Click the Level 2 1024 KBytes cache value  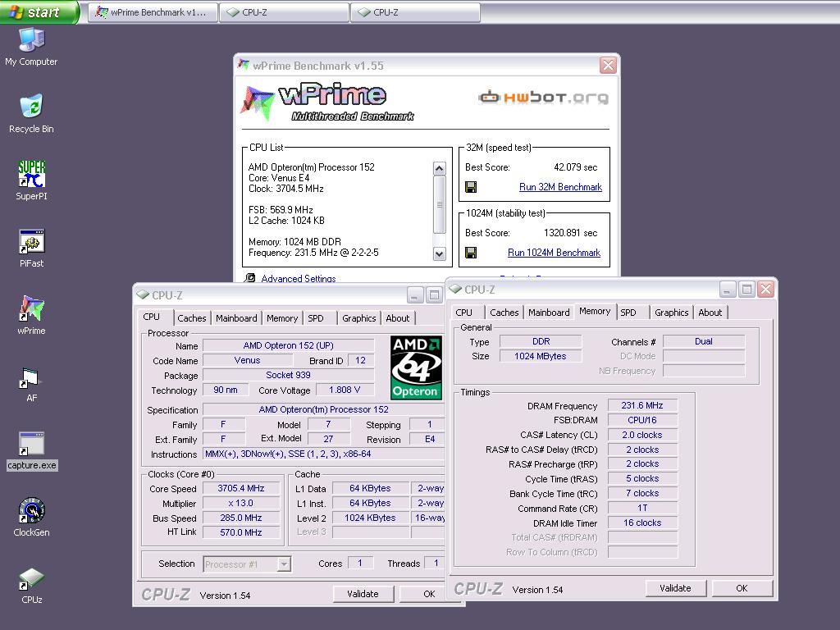pyautogui.click(x=370, y=518)
